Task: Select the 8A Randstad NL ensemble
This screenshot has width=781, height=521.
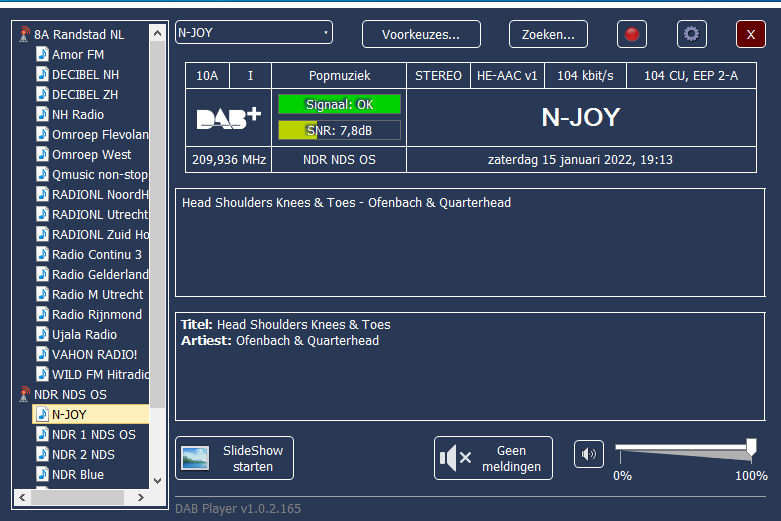Action: [79, 34]
